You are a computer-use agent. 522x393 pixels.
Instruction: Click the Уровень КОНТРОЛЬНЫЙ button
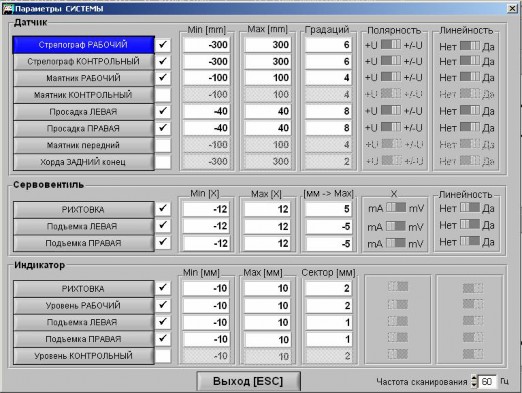83,356
